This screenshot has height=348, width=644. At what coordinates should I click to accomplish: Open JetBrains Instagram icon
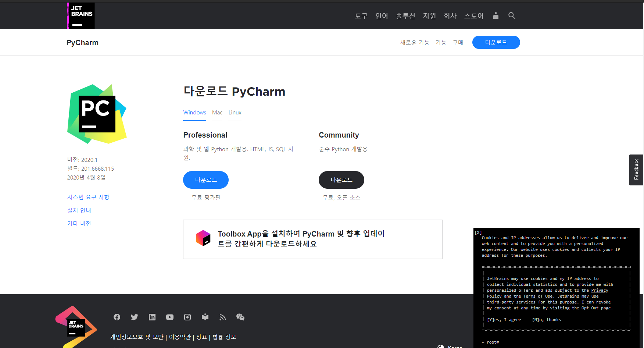[187, 317]
